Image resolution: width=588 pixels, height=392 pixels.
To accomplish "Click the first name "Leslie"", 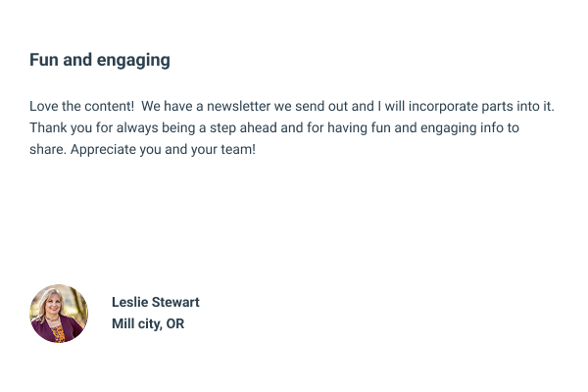I will pyautogui.click(x=129, y=302).
